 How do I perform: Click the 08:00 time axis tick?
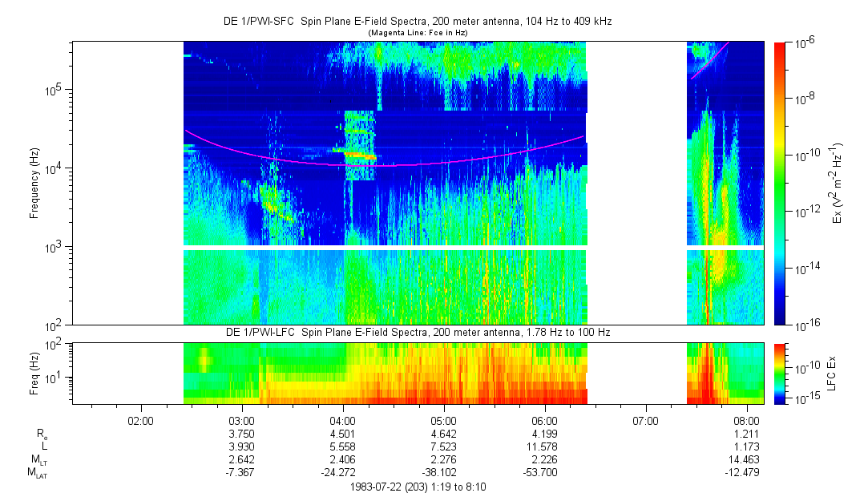(x=747, y=419)
